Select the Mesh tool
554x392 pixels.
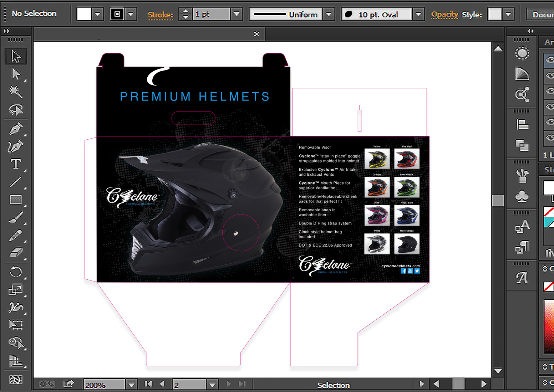click(x=16, y=380)
